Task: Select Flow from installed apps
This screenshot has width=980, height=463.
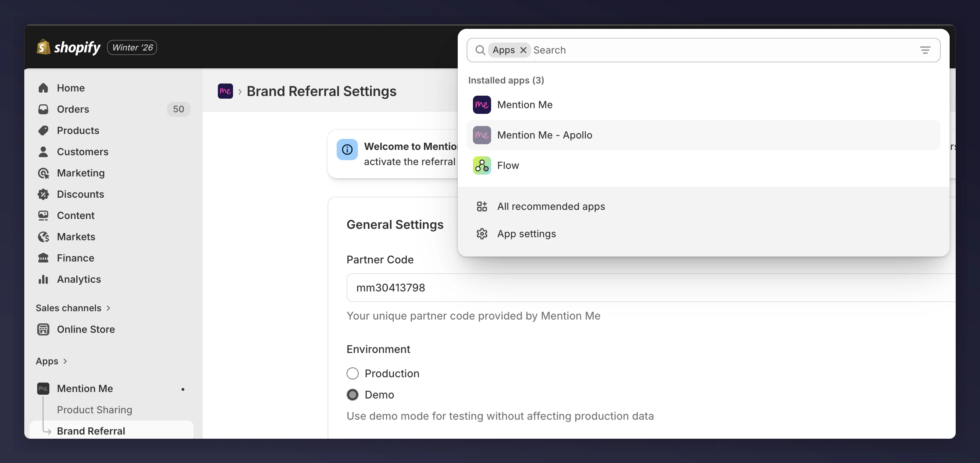Action: [703, 165]
